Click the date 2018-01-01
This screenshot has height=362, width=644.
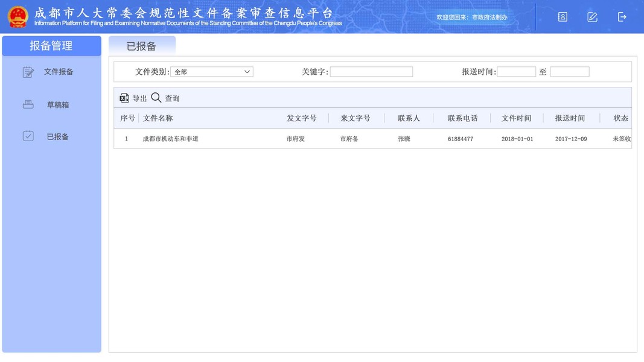click(x=517, y=139)
